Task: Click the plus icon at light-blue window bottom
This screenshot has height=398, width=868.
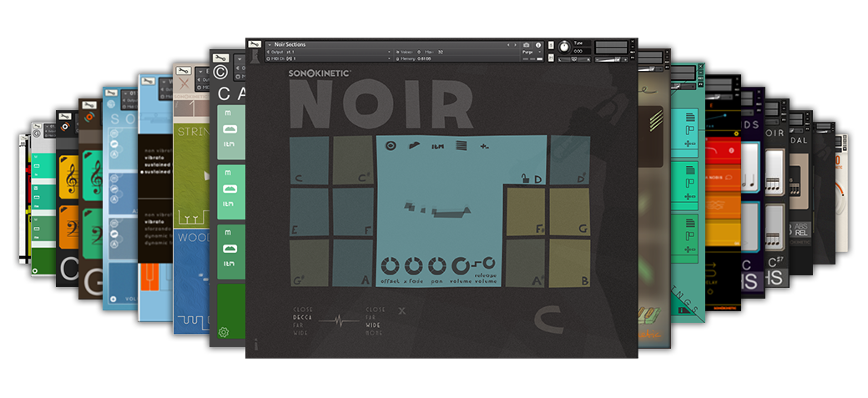Action: coord(113,299)
